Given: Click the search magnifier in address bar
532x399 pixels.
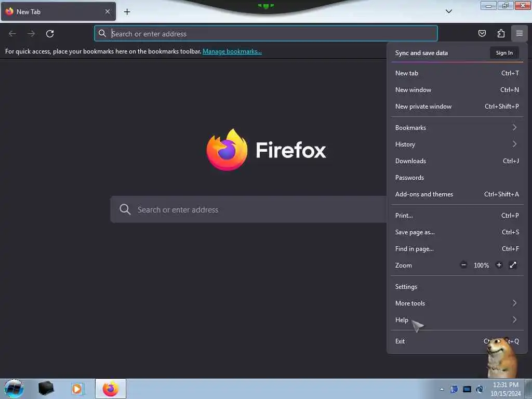Looking at the screenshot, I should point(102,33).
